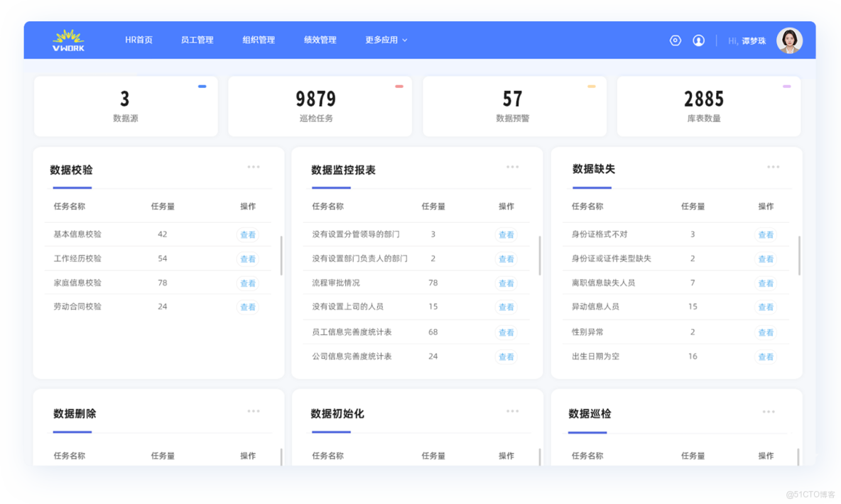
Task: Click the user avatar photo in the navbar
Action: 789,40
